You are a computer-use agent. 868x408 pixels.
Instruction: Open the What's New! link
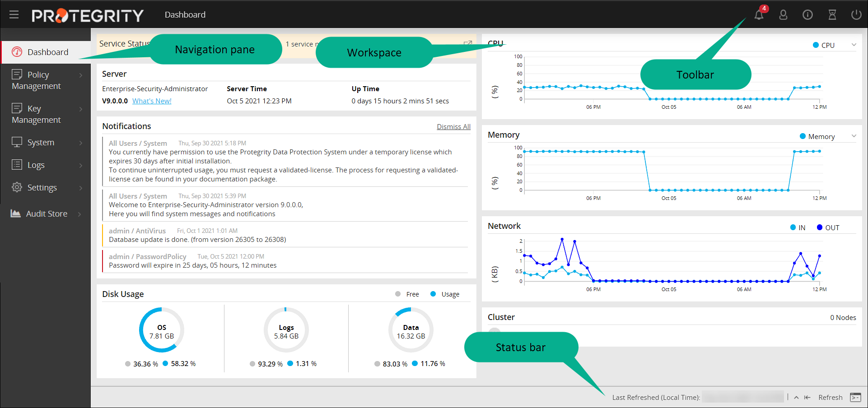(152, 101)
